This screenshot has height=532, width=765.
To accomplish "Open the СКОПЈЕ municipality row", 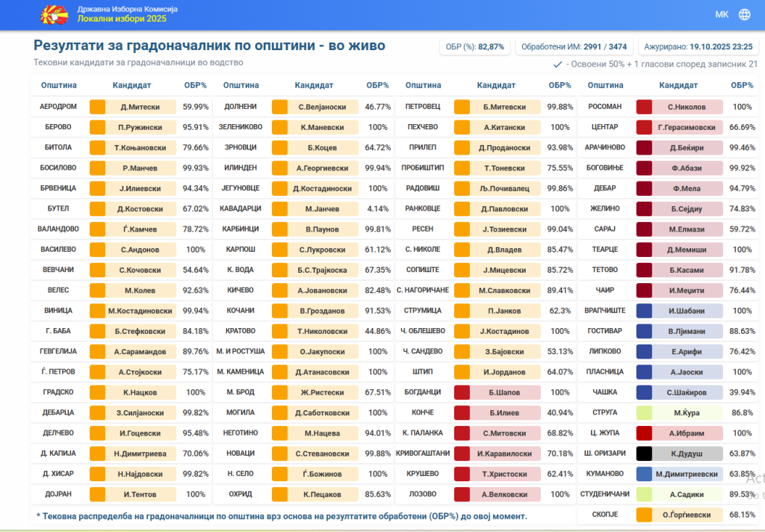I will (x=605, y=514).
